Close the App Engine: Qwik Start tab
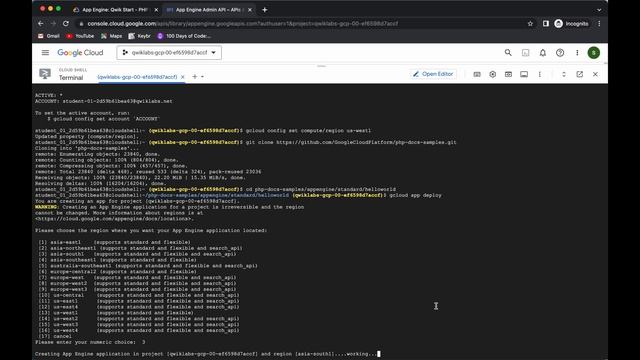This screenshot has width=640, height=360. point(156,10)
